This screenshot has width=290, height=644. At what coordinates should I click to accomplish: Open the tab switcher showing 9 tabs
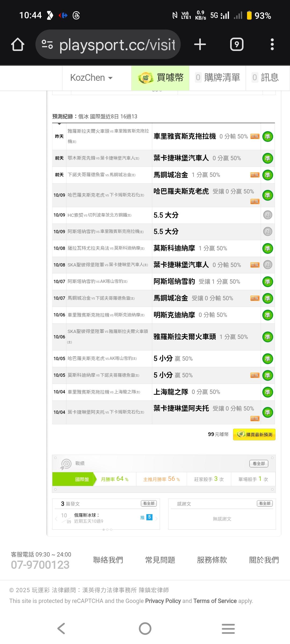click(237, 44)
